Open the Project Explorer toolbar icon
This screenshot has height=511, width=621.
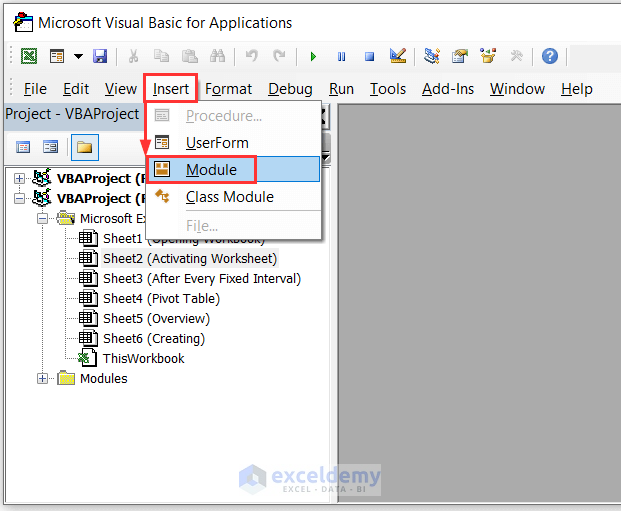coord(432,56)
